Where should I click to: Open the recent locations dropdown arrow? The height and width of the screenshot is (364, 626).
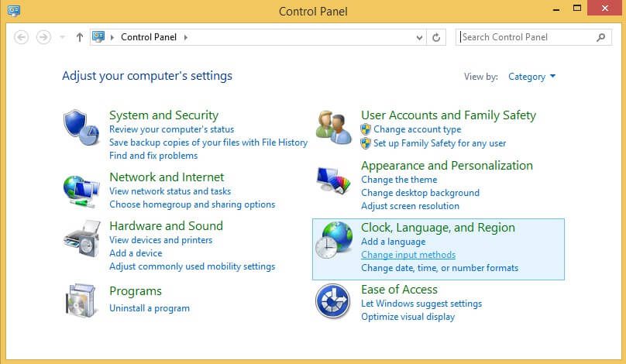click(62, 37)
